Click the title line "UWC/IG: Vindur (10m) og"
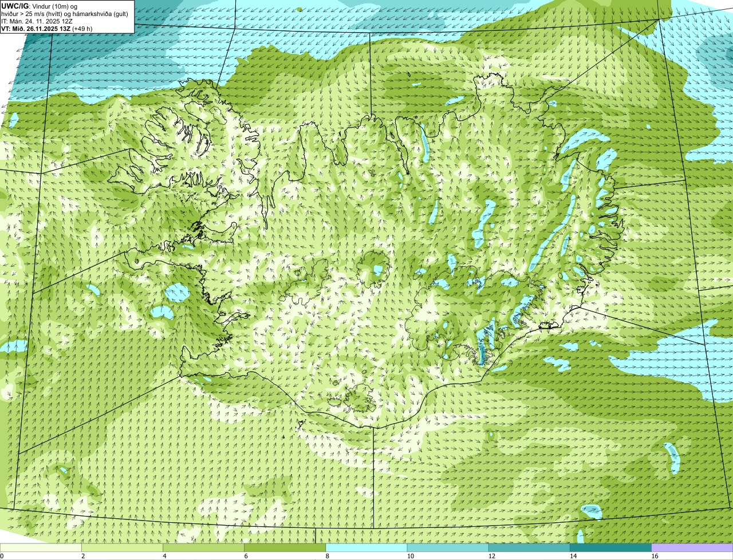This screenshot has height=560, width=733. point(39,6)
